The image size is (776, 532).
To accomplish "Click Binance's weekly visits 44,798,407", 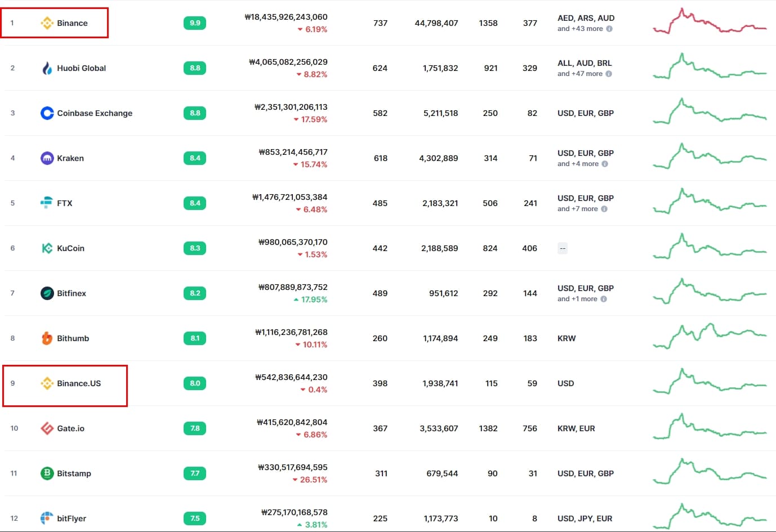I will (436, 23).
